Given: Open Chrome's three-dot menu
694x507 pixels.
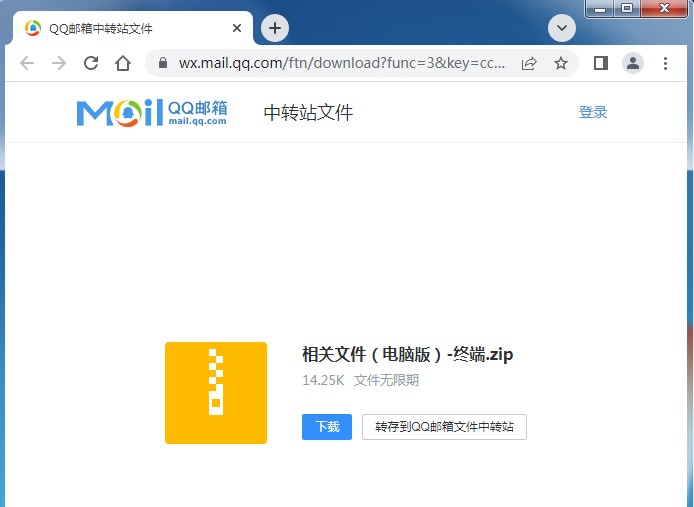Looking at the screenshot, I should pos(665,63).
